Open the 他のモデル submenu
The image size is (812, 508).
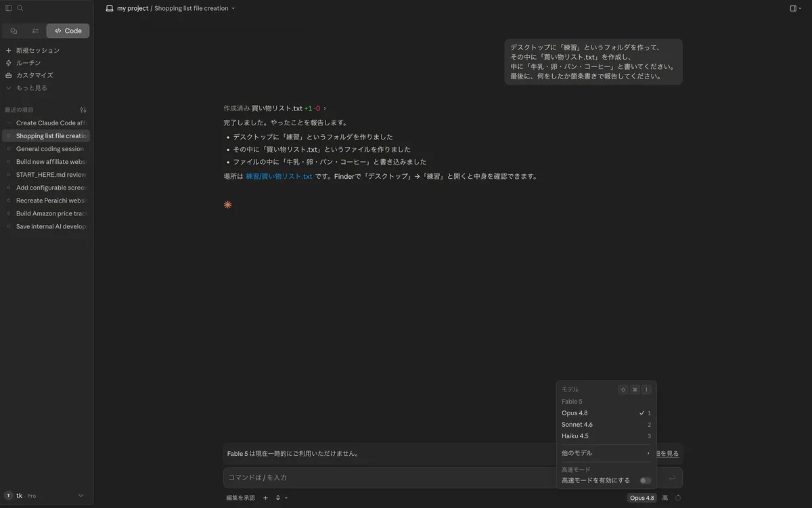[x=606, y=453]
